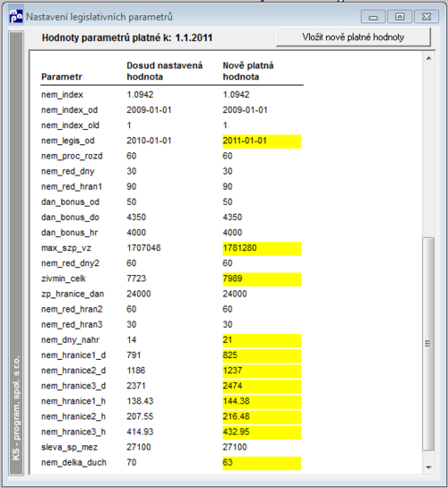448x488 pixels.
Task: Click the empty scrollbar track above the thumb
Action: point(428,151)
